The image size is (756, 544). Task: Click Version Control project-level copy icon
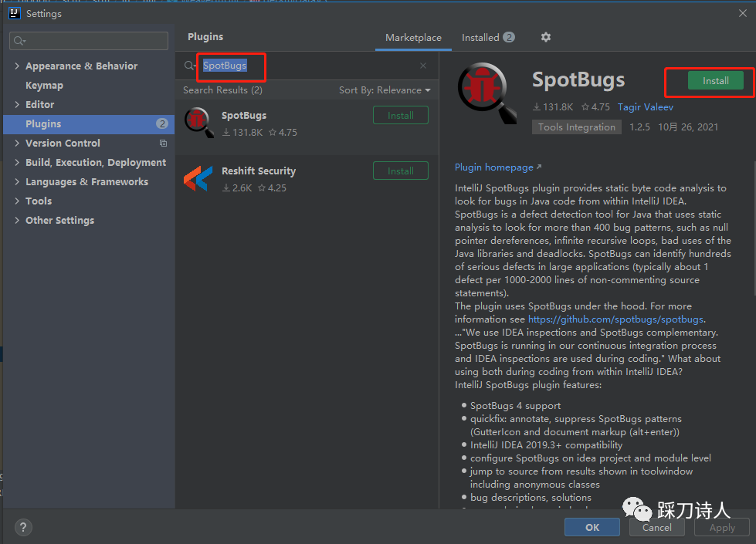[163, 143]
